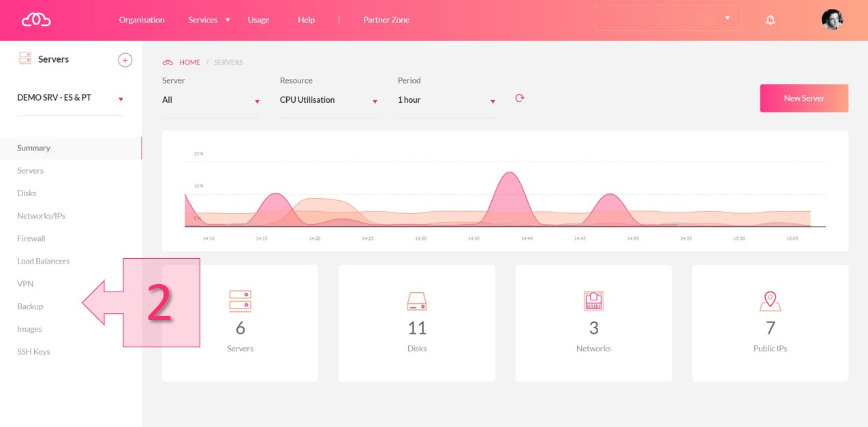Viewport: 868px width, 427px height.
Task: Open the notifications bell
Action: click(x=770, y=20)
